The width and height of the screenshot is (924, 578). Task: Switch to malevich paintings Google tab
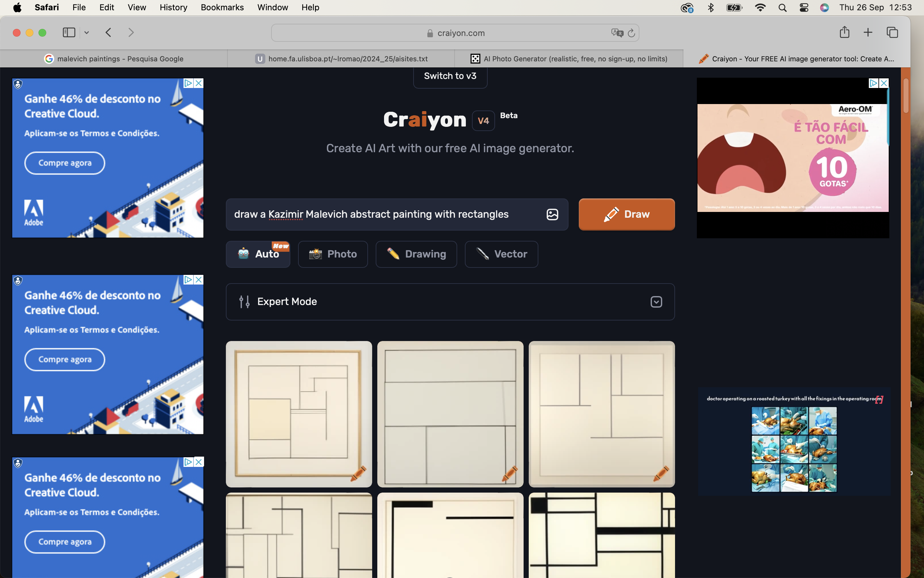coord(114,59)
